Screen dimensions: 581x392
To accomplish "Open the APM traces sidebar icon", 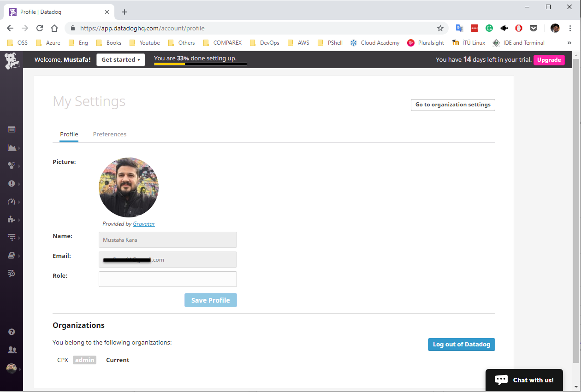I will [x=12, y=237].
